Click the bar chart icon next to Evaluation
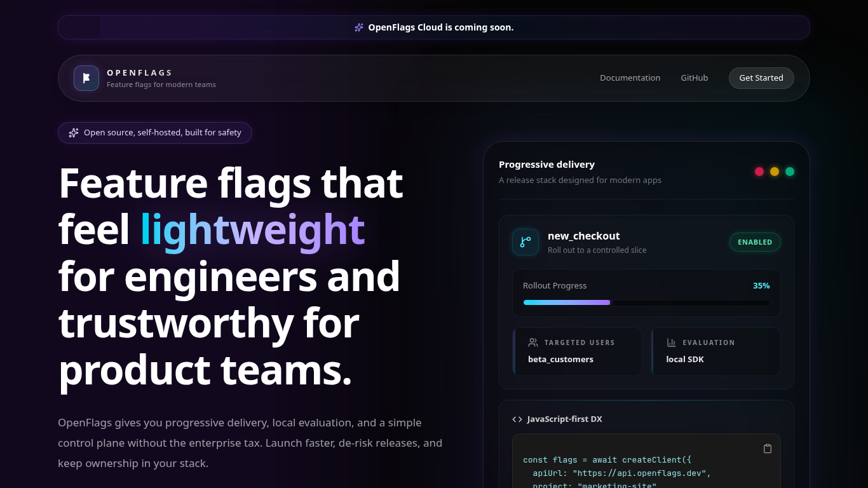868x488 pixels. (671, 342)
